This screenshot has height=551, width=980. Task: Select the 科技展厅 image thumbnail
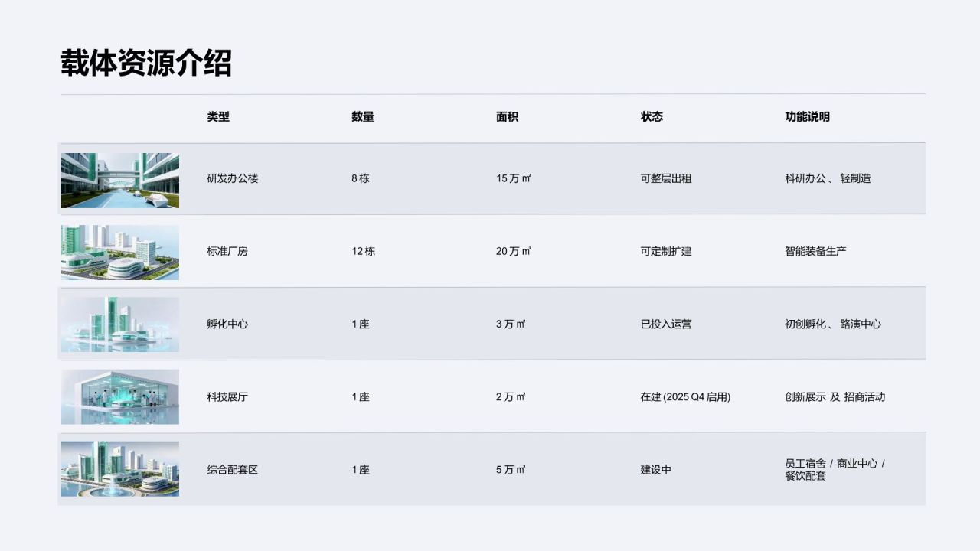tap(120, 397)
